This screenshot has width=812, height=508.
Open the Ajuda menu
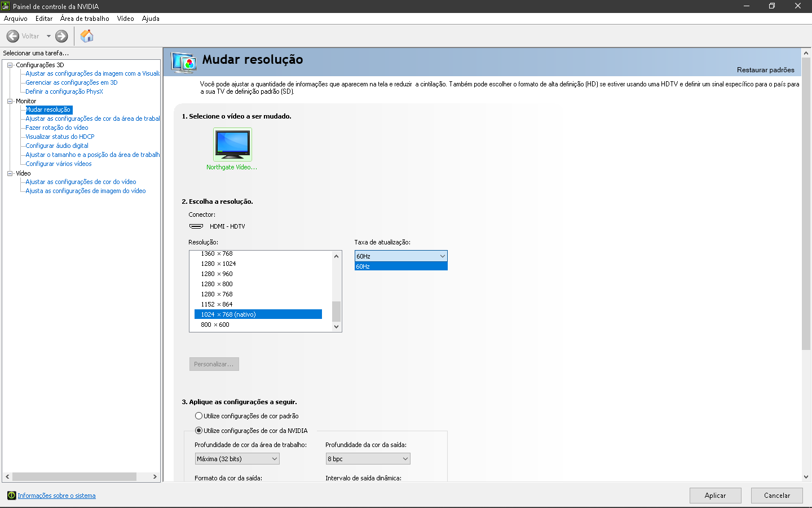(x=151, y=19)
